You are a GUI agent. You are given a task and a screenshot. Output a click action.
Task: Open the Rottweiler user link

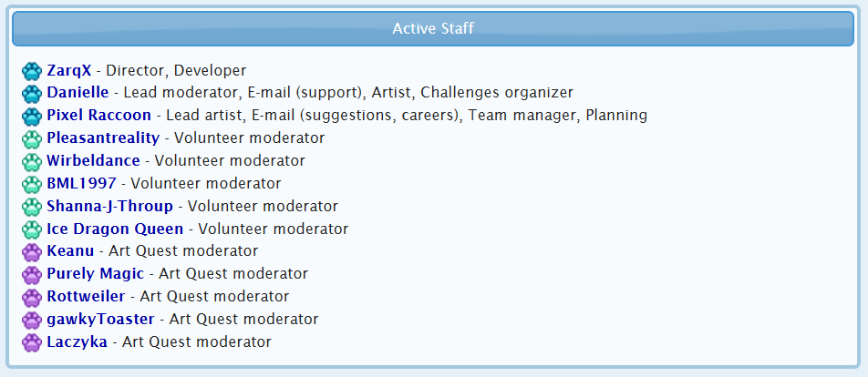click(86, 296)
